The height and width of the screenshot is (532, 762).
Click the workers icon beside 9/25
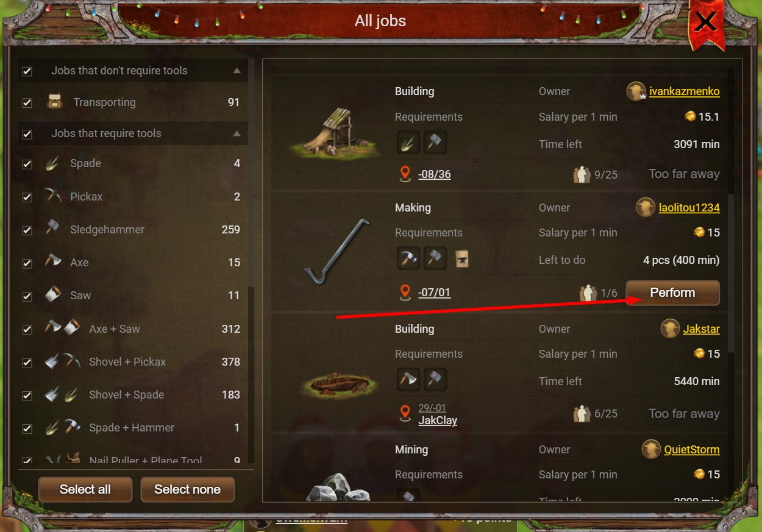pos(582,175)
